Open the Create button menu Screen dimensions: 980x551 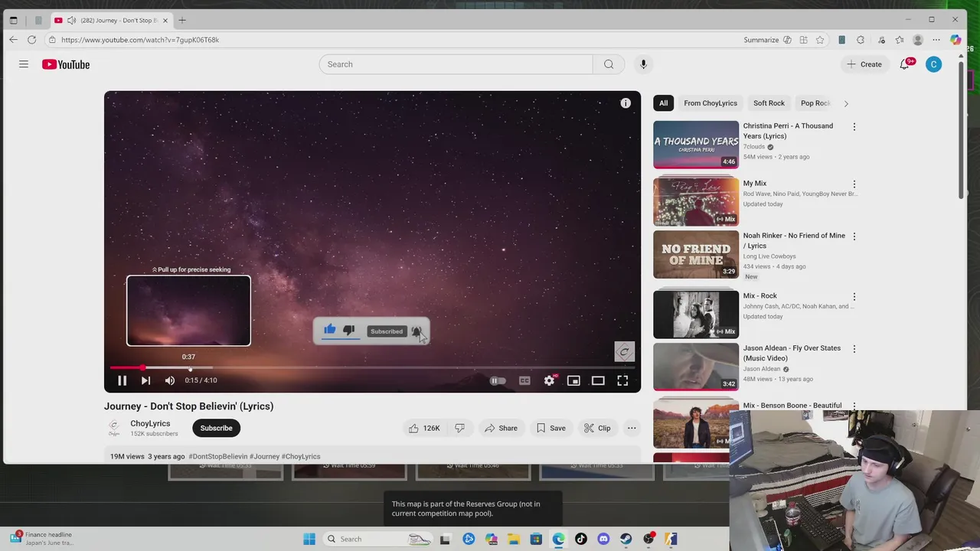click(x=864, y=64)
